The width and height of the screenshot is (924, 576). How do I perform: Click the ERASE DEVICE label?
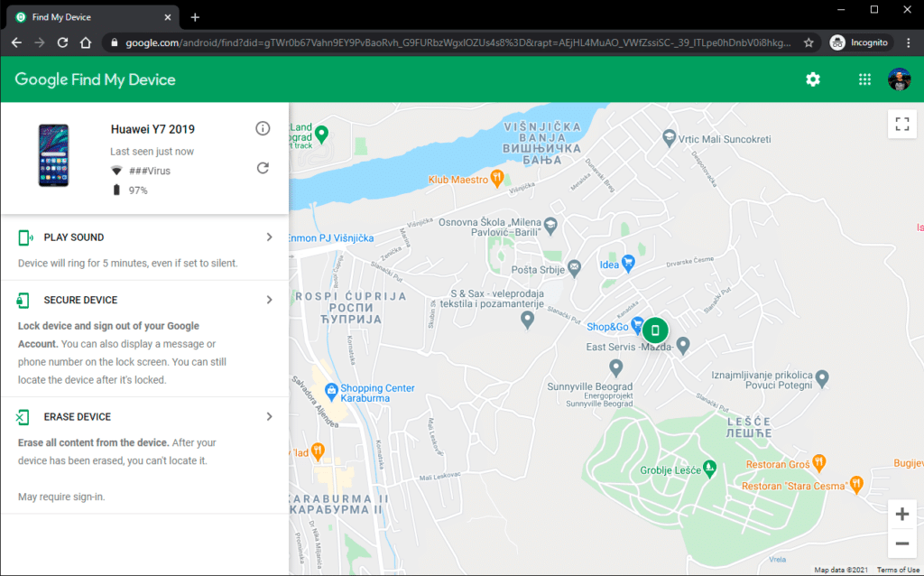pos(78,416)
